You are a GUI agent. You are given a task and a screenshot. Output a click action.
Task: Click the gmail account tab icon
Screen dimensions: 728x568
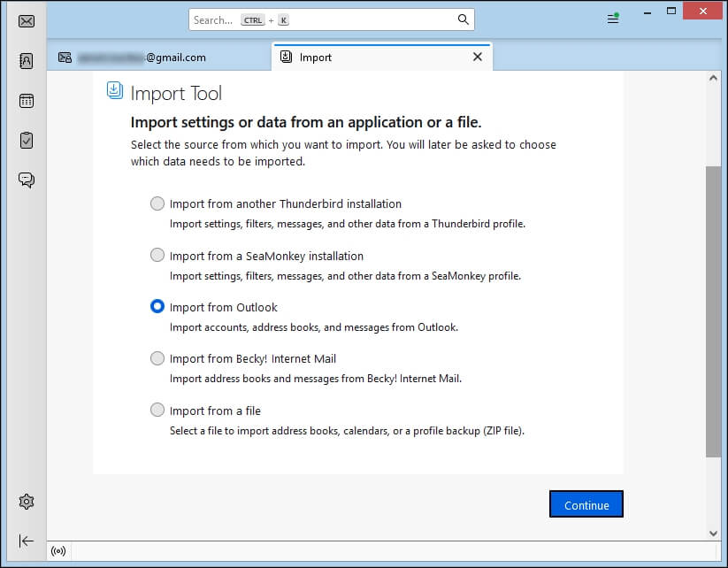(65, 58)
